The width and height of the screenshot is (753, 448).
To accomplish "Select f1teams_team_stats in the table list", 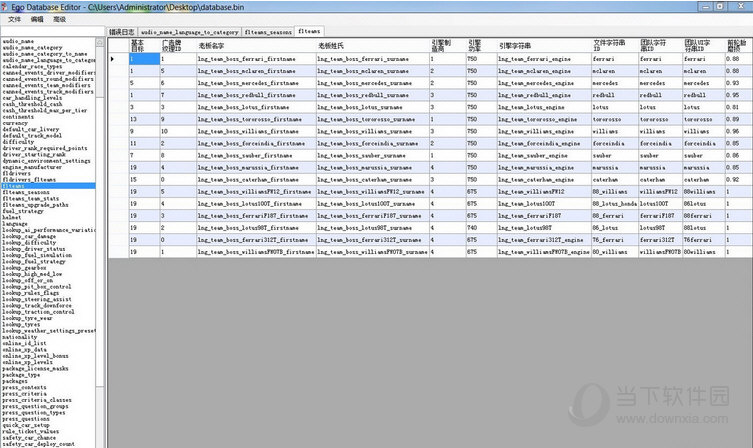I will point(31,198).
